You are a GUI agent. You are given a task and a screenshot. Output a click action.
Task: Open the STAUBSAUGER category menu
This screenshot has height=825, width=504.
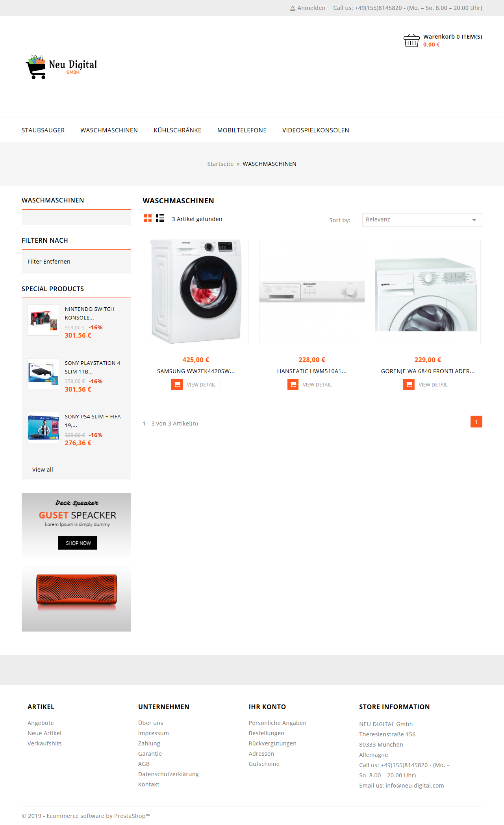click(x=43, y=130)
